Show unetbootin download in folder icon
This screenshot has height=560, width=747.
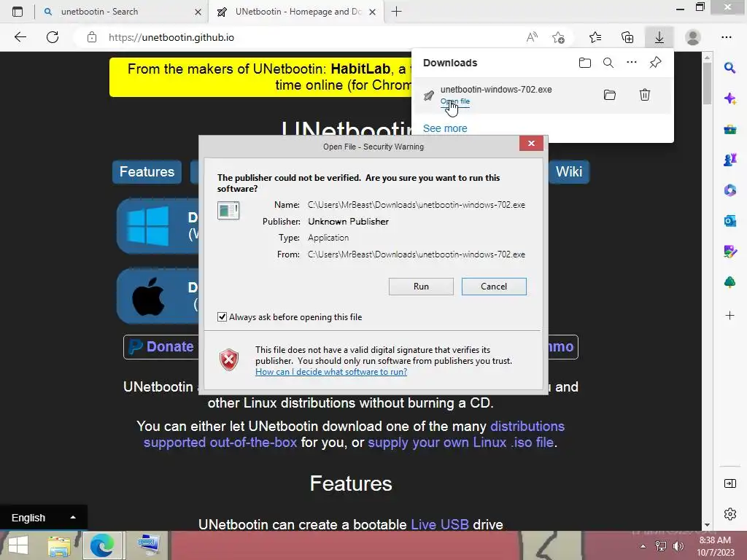click(610, 95)
